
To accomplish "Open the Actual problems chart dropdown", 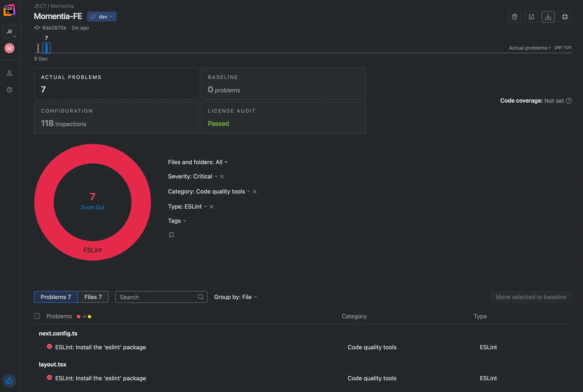I will point(529,48).
